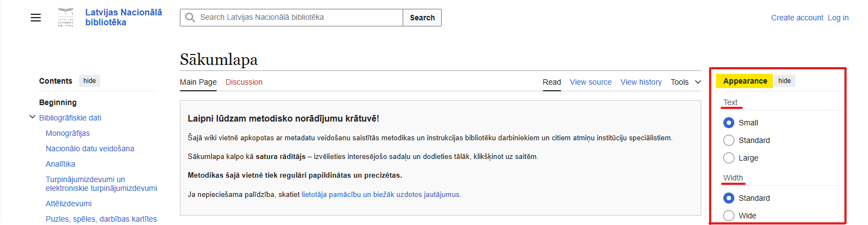Click the Latvijas Nacionālā bibliotēka logo
Image resolution: width=868 pixels, height=225 pixels.
point(66,18)
